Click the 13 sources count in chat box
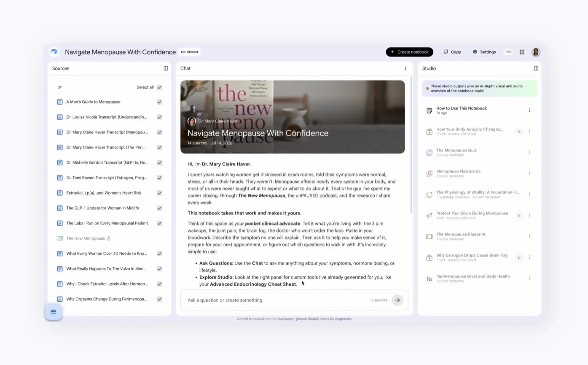Screen dimensions: 588x365 pyautogui.click(x=378, y=300)
